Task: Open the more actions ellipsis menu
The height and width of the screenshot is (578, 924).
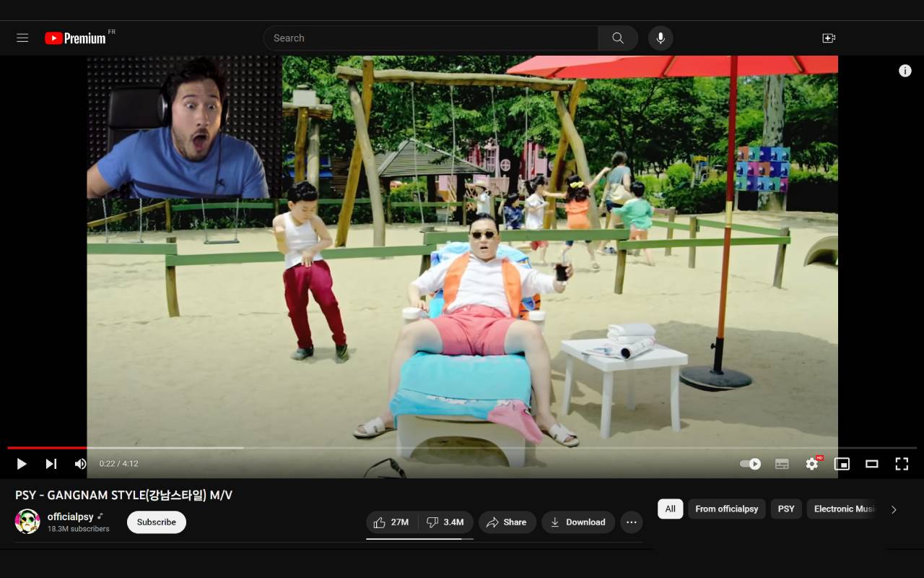Action: point(632,522)
